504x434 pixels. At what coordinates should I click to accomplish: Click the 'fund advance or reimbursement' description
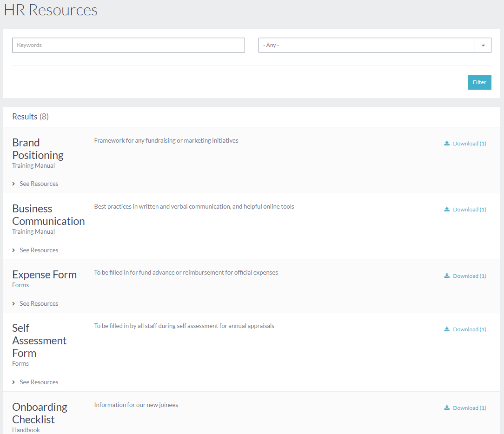[x=186, y=272]
